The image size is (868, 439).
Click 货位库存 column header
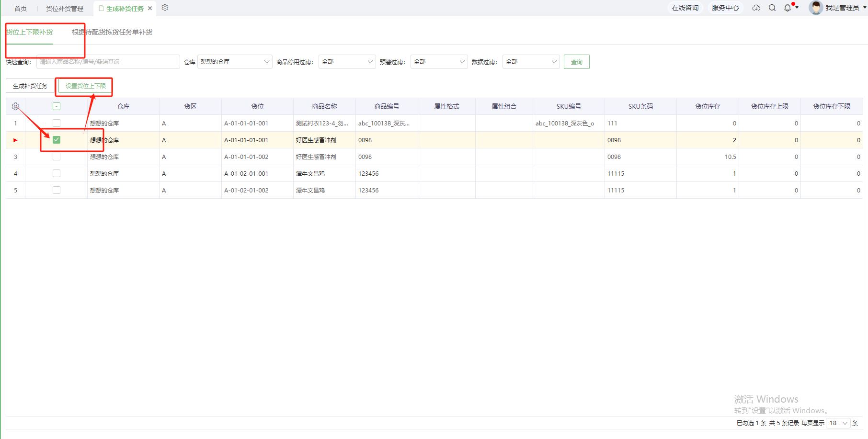coord(708,106)
